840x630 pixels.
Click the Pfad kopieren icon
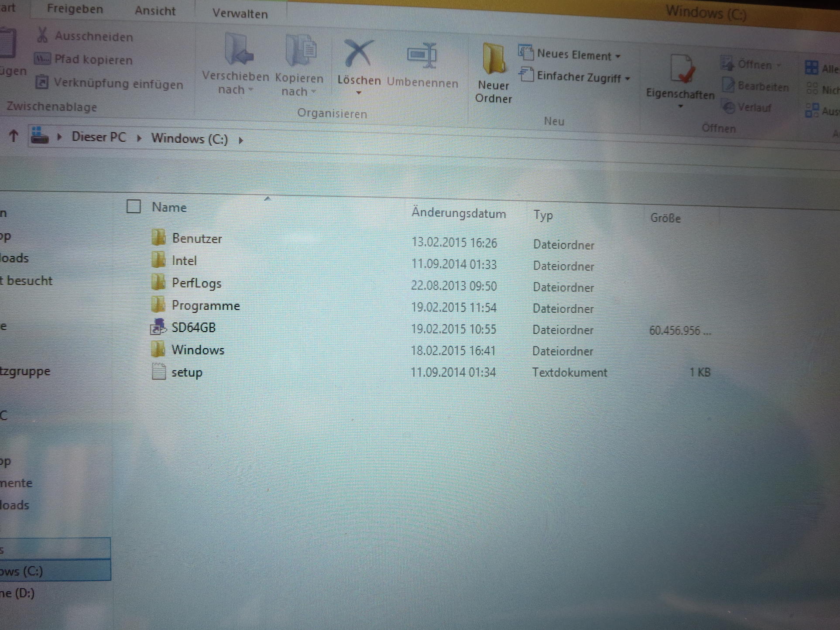point(42,59)
